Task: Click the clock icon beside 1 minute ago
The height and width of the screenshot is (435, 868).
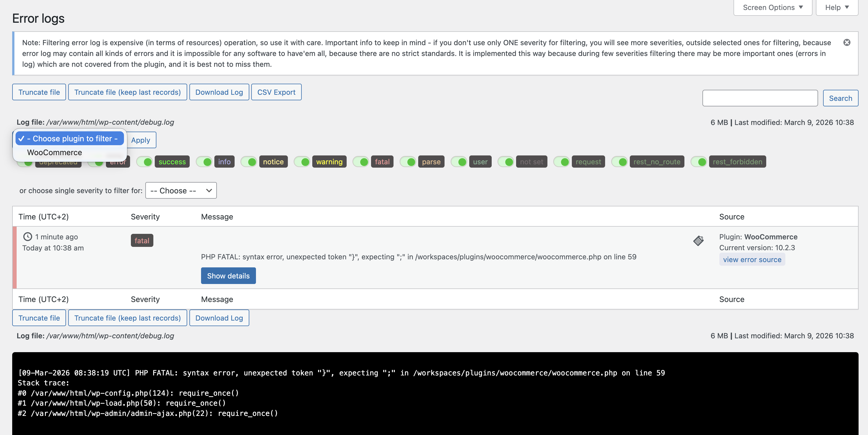Action: tap(28, 237)
